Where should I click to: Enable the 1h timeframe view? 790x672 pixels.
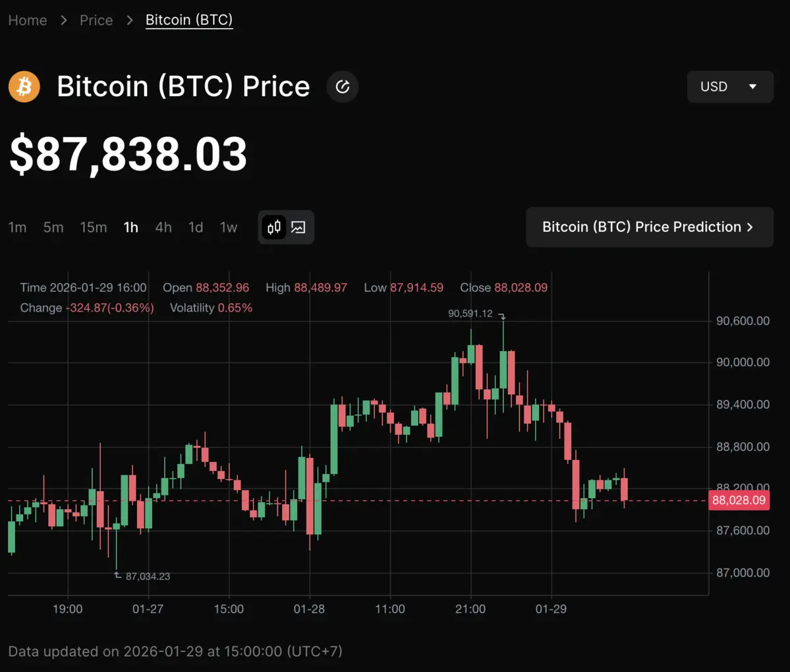coord(130,227)
